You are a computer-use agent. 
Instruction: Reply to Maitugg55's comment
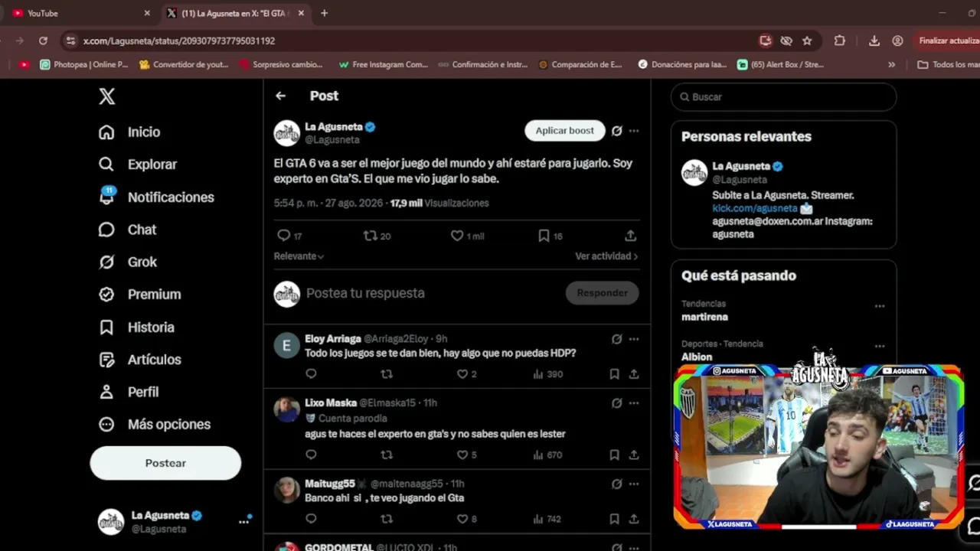[x=311, y=520]
